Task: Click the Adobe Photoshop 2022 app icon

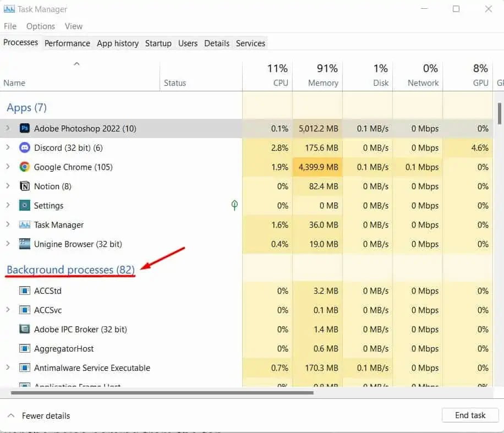Action: tap(25, 128)
